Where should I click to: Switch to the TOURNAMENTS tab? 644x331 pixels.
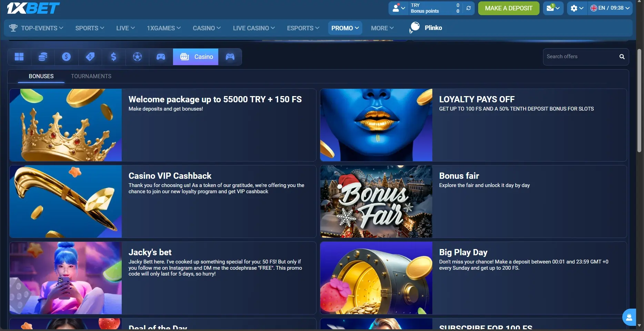(91, 76)
